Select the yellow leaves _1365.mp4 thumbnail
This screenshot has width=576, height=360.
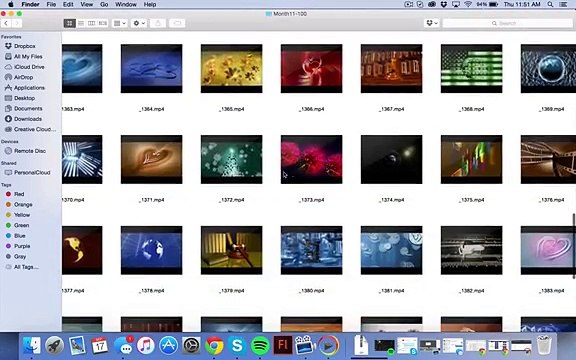231,69
